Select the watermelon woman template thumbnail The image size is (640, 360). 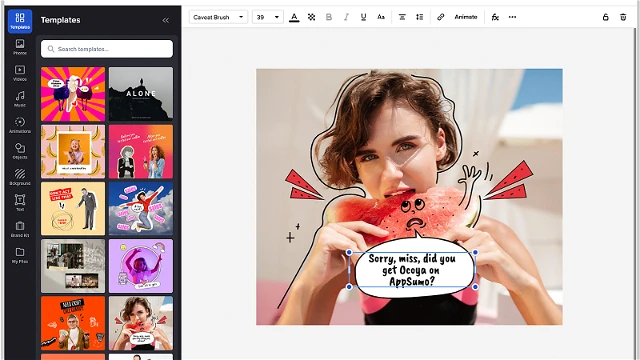tap(141, 323)
